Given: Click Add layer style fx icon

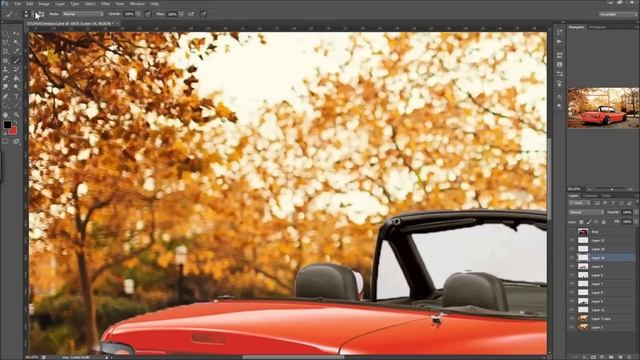Looking at the screenshot, I should pos(584,357).
